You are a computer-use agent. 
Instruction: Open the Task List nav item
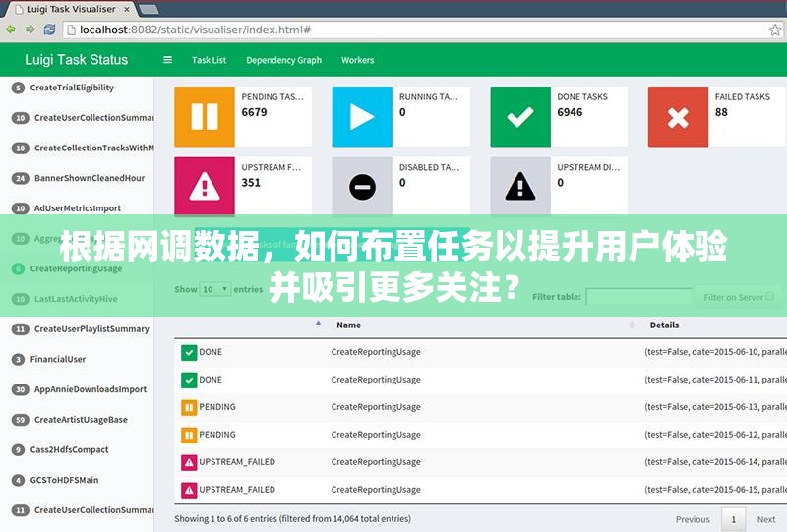point(209,60)
